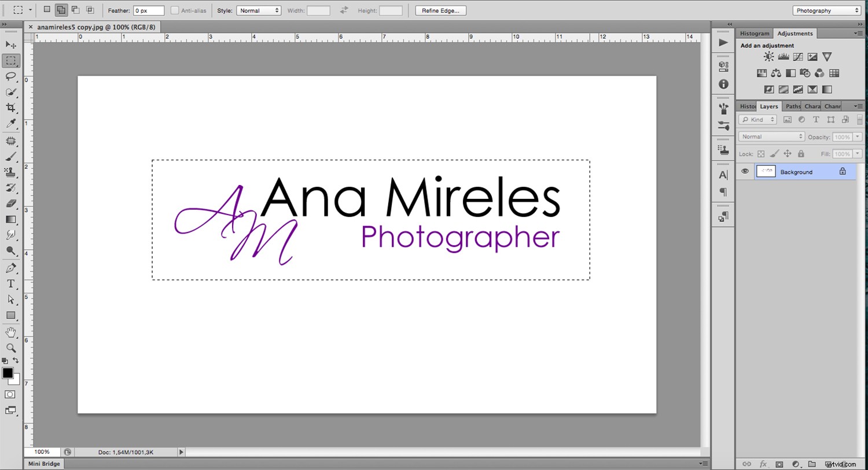
Task: Open the Style dropdown in options bar
Action: [x=259, y=10]
